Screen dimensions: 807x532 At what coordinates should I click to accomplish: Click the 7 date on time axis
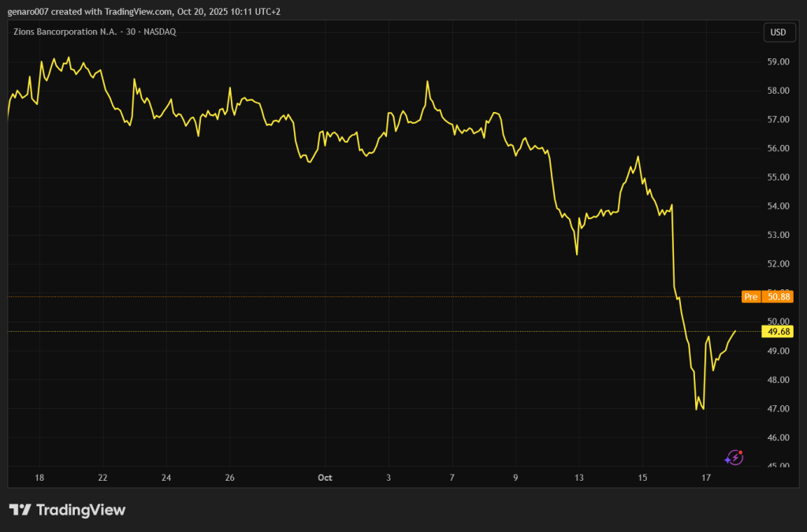coord(452,478)
